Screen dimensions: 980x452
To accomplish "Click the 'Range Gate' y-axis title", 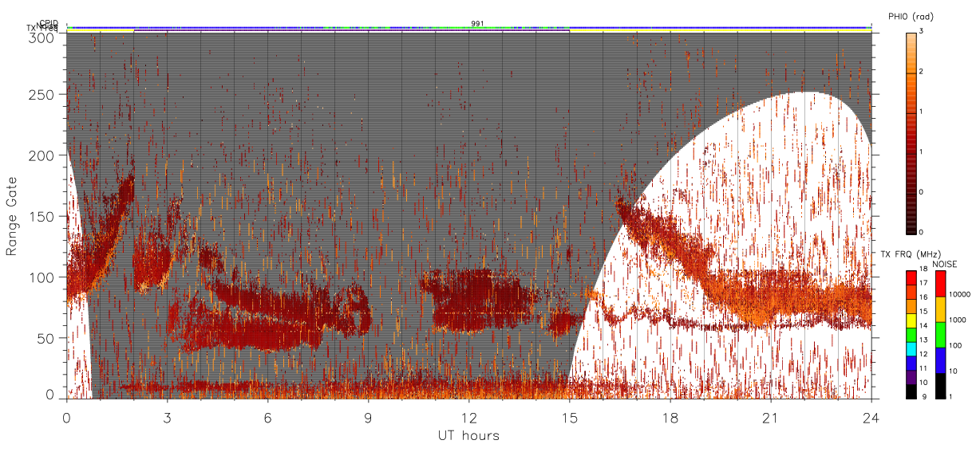I will tap(12, 217).
